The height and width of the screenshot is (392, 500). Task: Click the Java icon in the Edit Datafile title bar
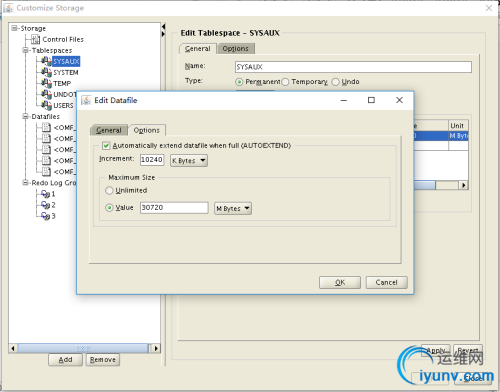[86, 100]
